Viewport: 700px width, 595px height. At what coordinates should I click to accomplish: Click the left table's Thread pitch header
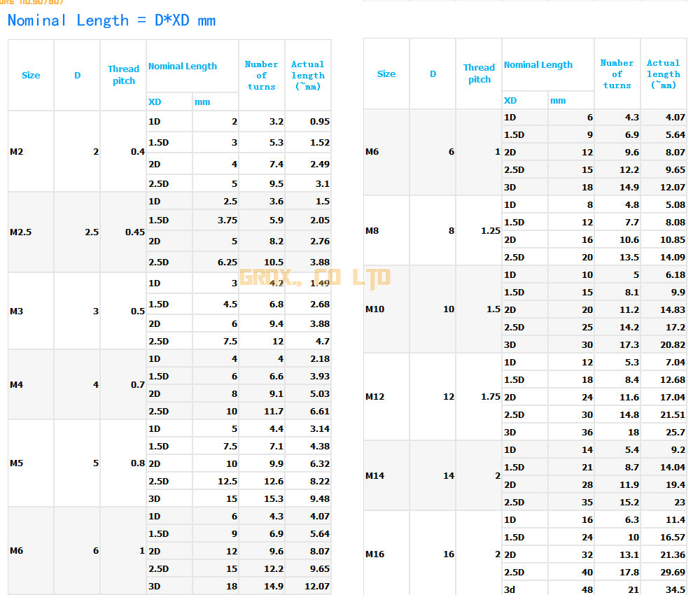point(123,75)
